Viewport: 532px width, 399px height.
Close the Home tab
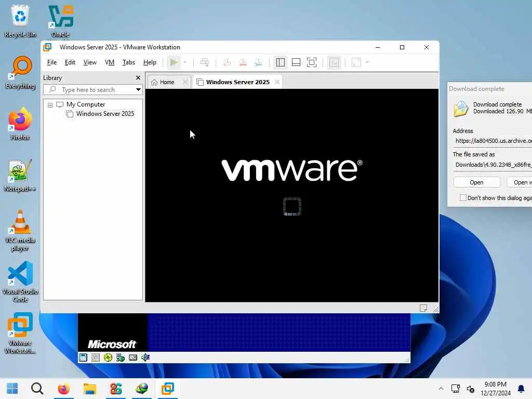click(185, 82)
